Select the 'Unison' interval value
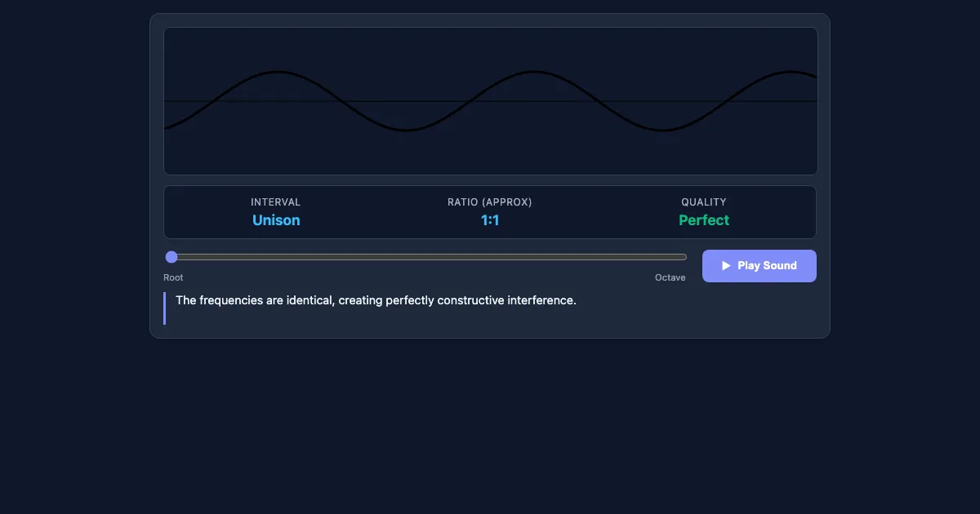 point(276,220)
